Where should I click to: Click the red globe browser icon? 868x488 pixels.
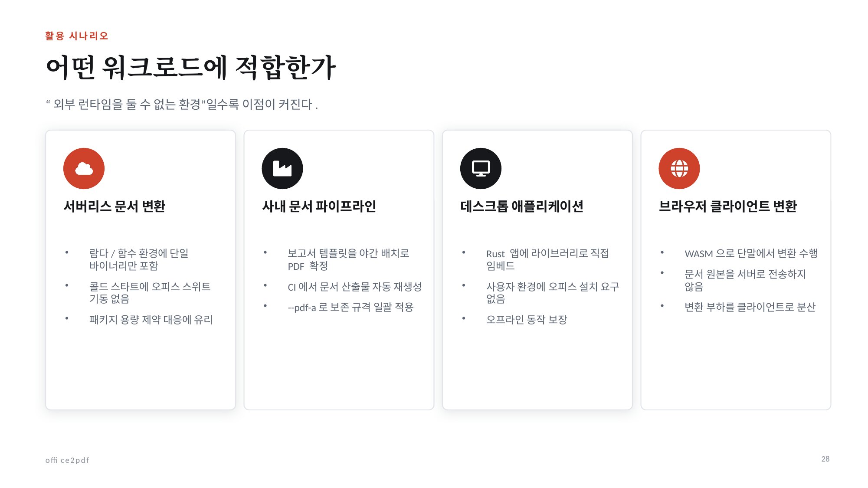tap(679, 168)
